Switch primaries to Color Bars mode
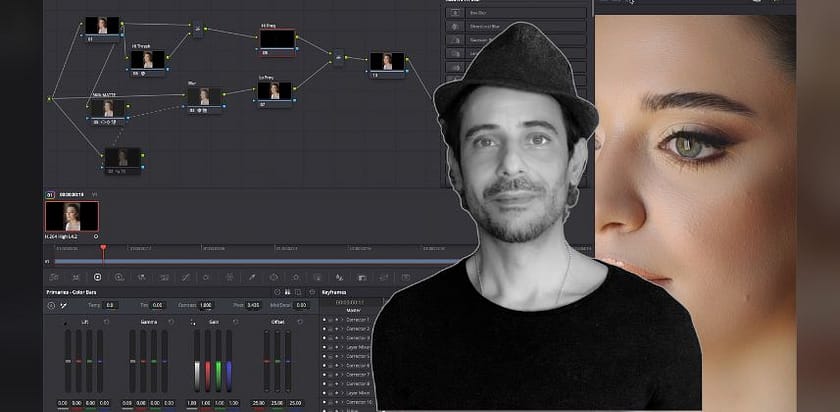The width and height of the screenshot is (840, 412). point(287,292)
